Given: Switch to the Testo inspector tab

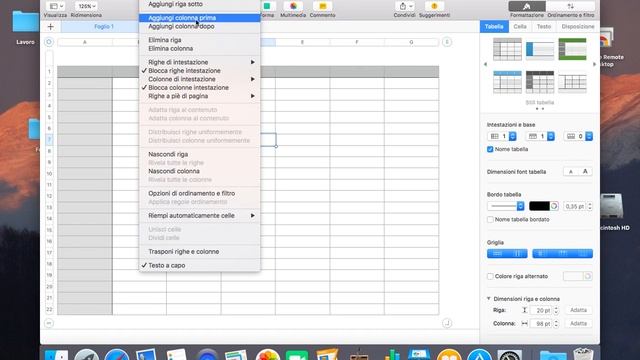Looking at the screenshot, I should (x=544, y=27).
